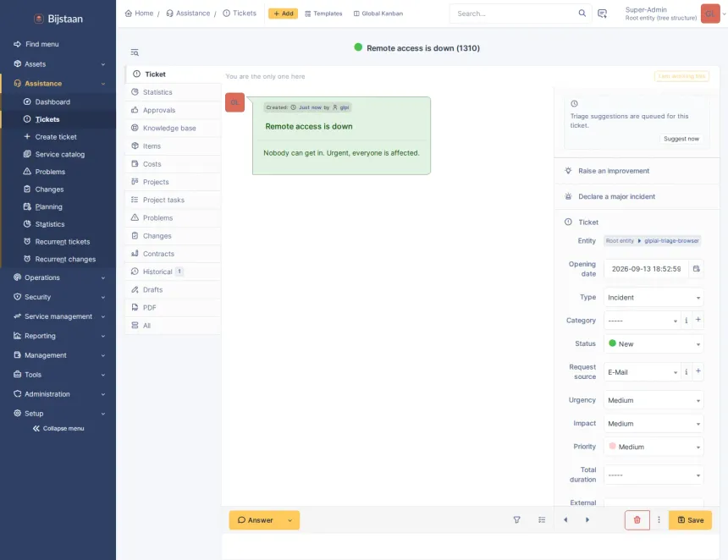Click the Save button

click(691, 520)
